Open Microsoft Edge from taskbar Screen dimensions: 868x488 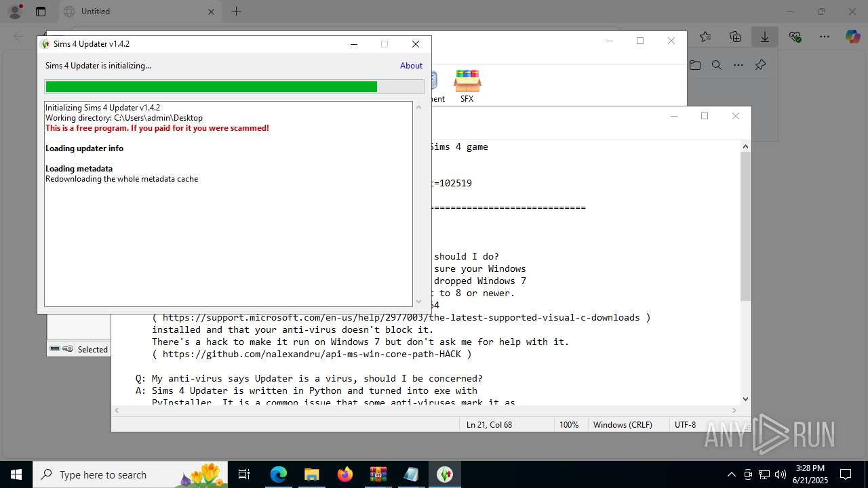[x=279, y=474]
